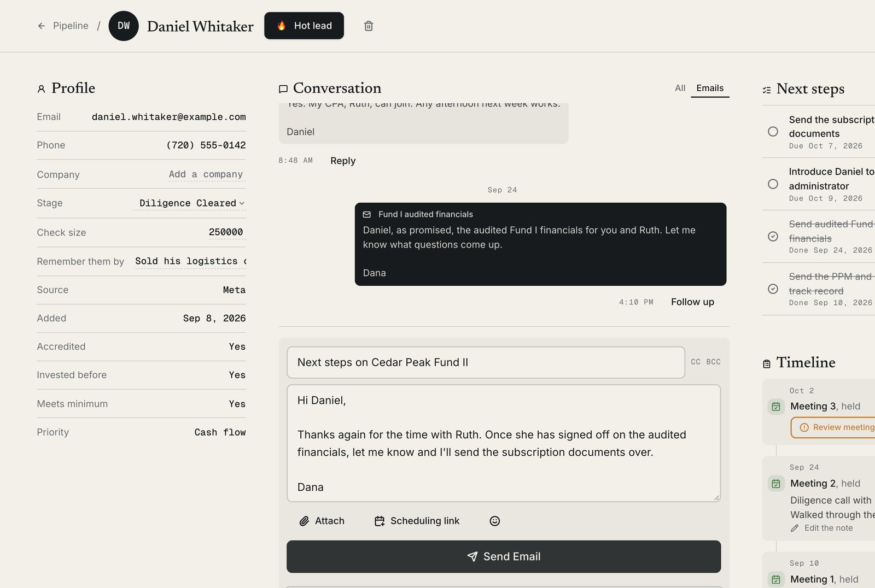Viewport: 875px width, 588px height.
Task: Delete the lead with trash icon
Action: (369, 26)
